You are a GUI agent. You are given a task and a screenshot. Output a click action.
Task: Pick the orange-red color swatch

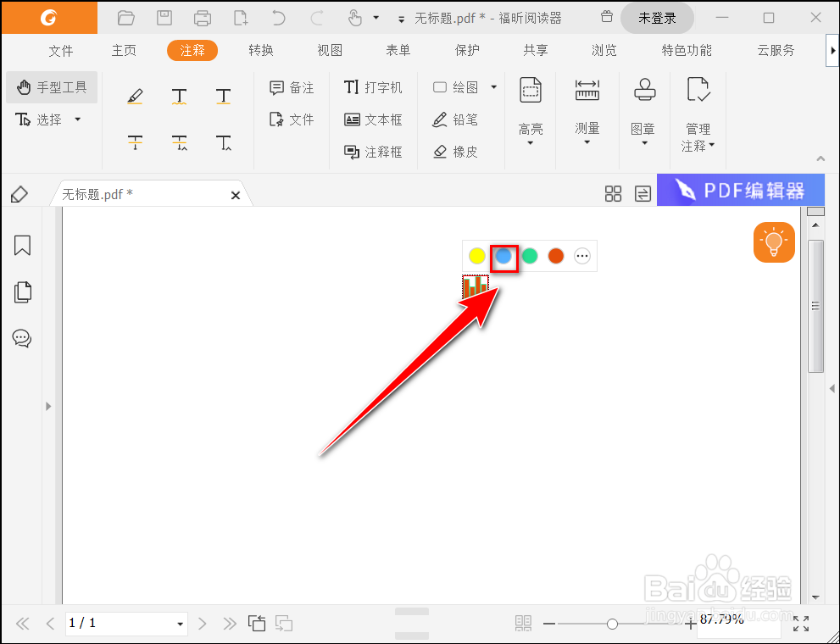point(556,256)
